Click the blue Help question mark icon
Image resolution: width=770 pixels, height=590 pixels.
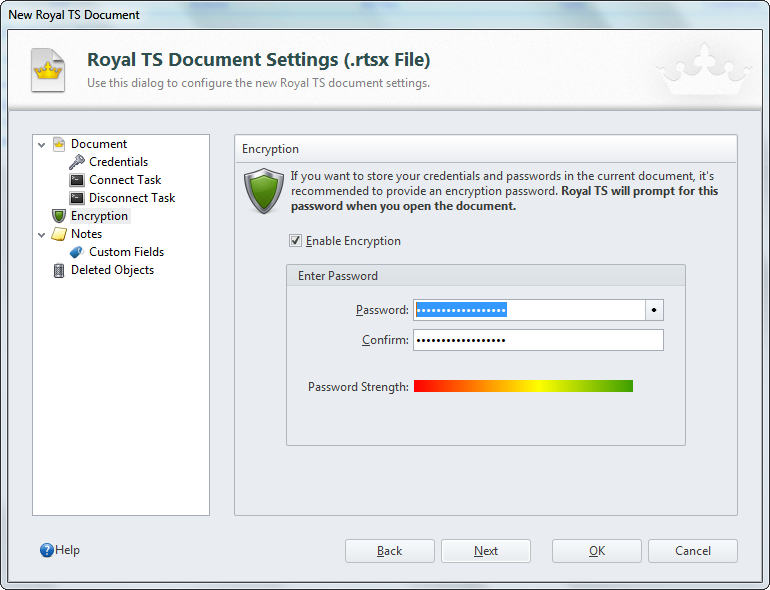(46, 550)
